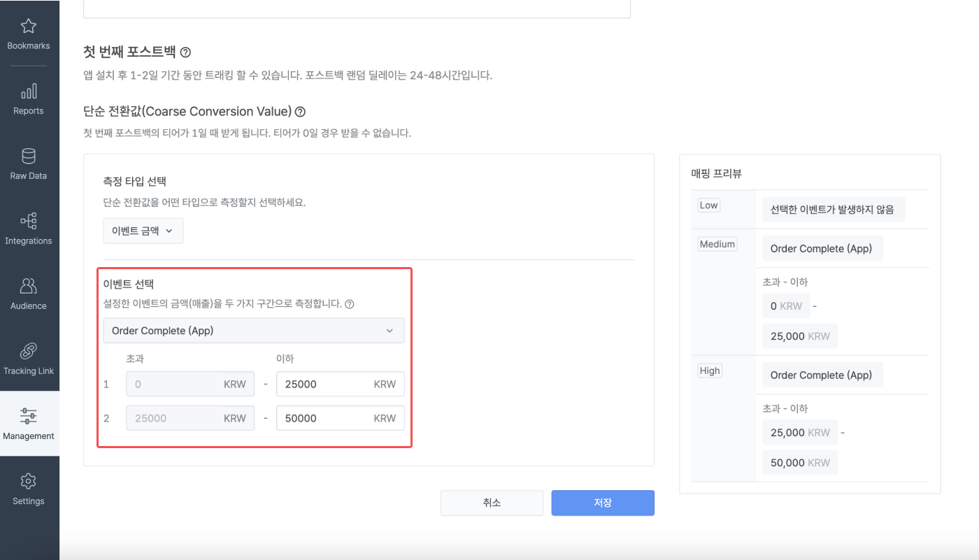Open Settings gear icon

click(29, 481)
